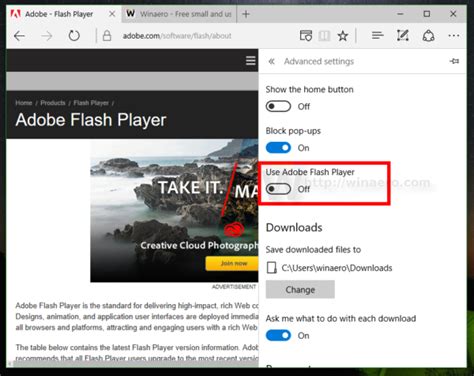Screen dimensions: 474x376
Task: Open a new tab with plus button
Action: point(246,14)
